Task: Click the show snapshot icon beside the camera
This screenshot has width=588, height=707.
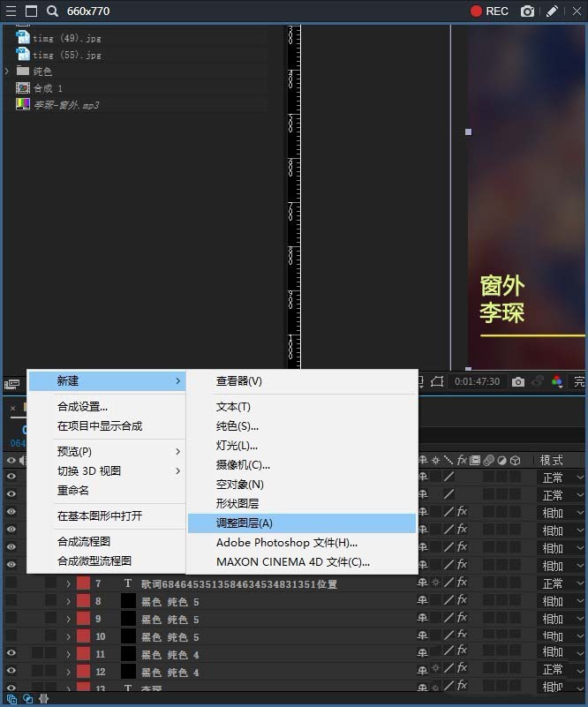Action: tap(538, 382)
